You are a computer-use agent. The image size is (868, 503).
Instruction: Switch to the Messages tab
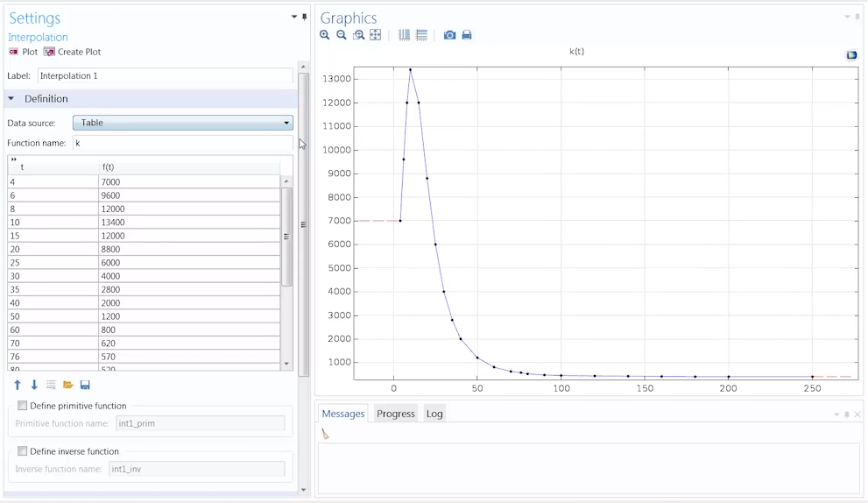(x=343, y=414)
